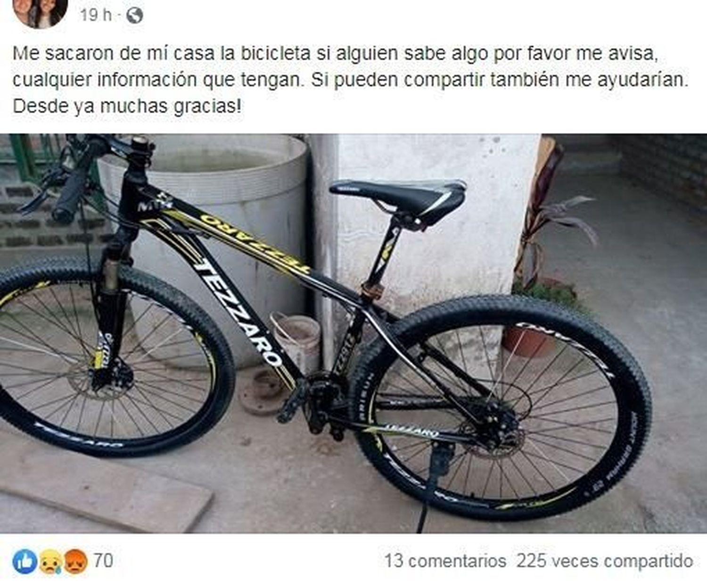Open the stolen bicycle photo
Viewport: 707px width, 588px height.
353,334
